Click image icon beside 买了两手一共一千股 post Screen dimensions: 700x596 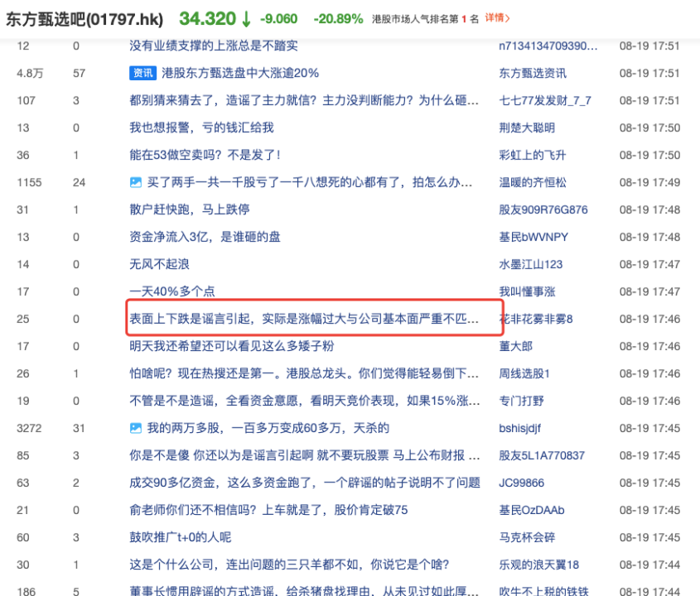click(x=136, y=182)
